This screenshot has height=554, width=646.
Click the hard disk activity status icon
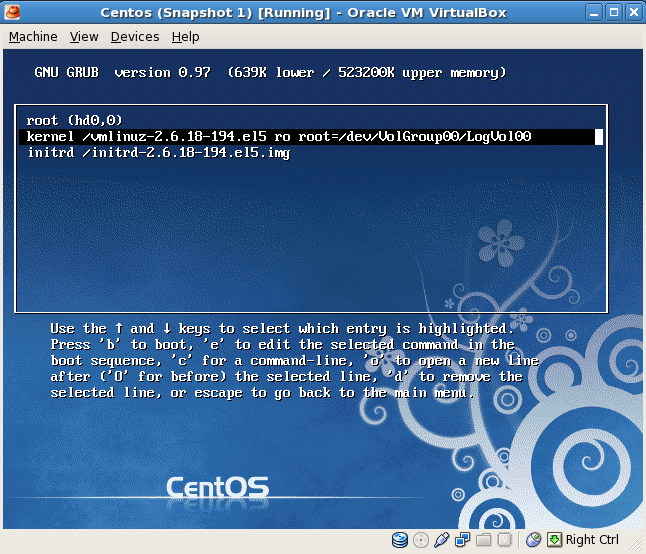(x=400, y=540)
